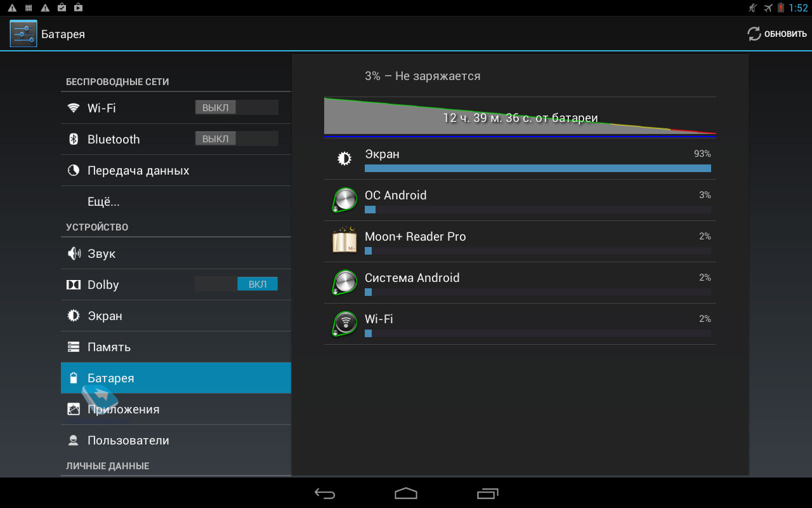Tap the person icon beside Пользователи

coord(74,440)
